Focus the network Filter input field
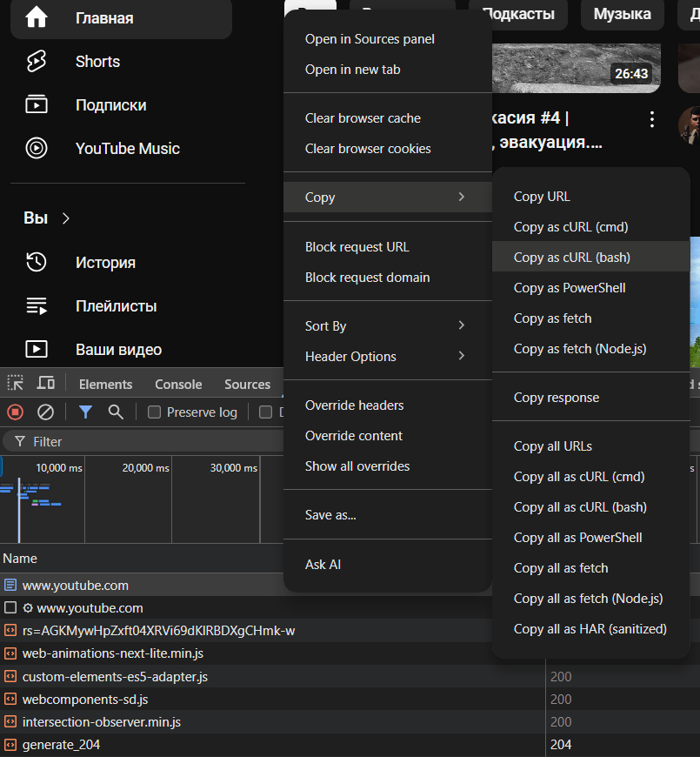Viewport: 700px width, 757px height. (x=144, y=442)
